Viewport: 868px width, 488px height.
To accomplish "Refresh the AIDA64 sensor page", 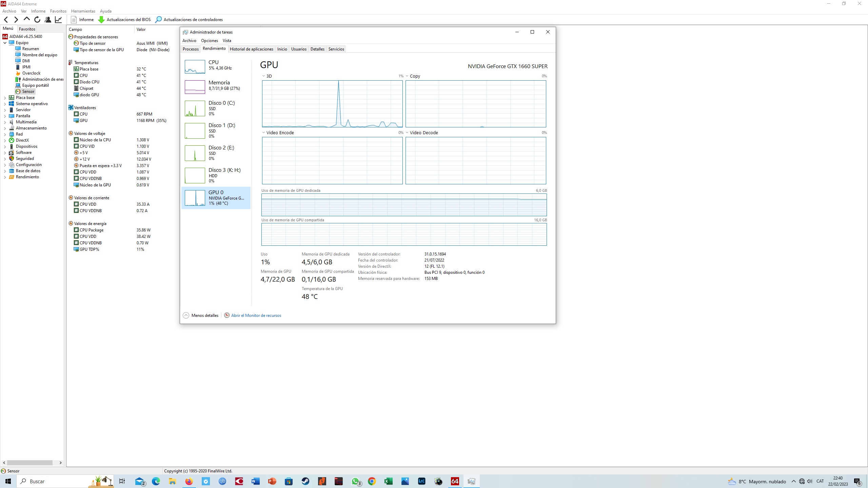I will coord(37,20).
